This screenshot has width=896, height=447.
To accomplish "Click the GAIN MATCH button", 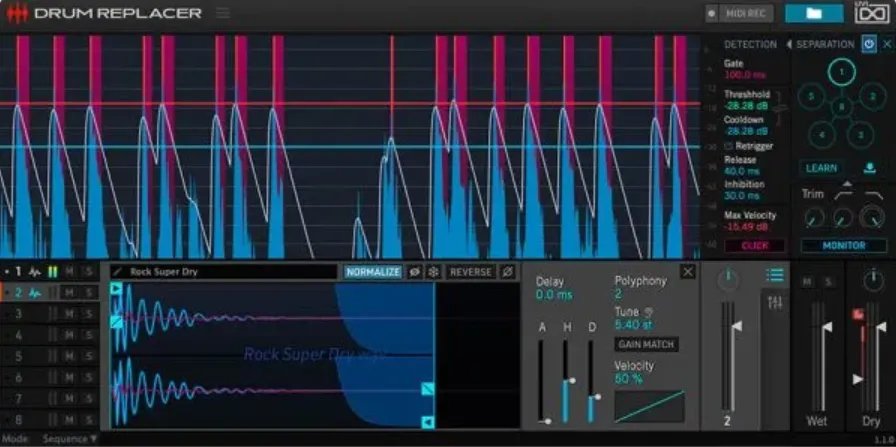I will pyautogui.click(x=646, y=345).
